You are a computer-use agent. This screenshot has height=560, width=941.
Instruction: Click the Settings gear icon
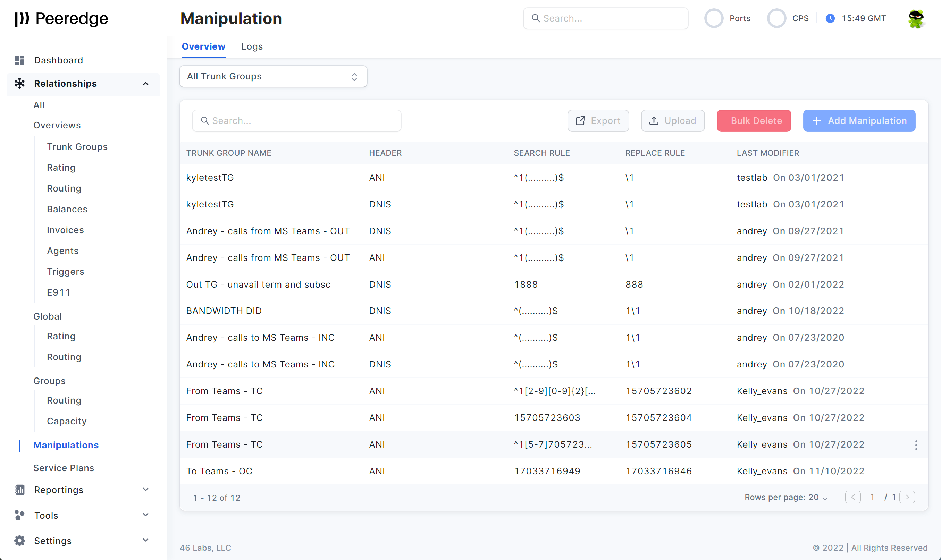tap(20, 541)
